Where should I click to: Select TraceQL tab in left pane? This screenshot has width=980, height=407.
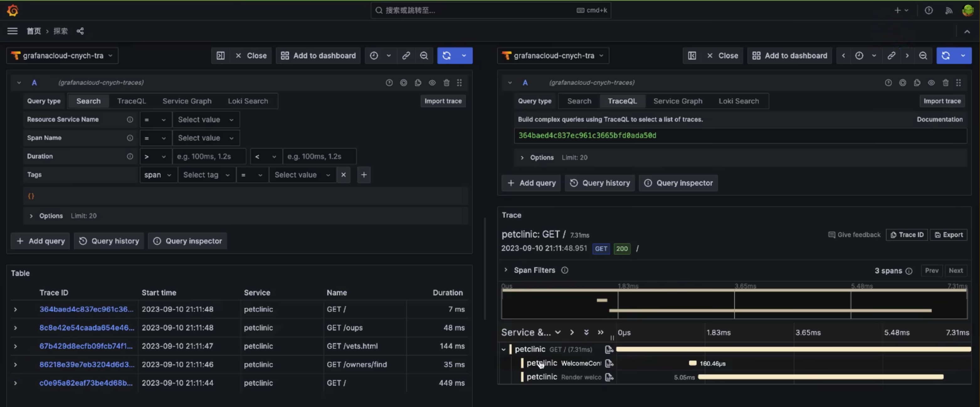pos(132,101)
